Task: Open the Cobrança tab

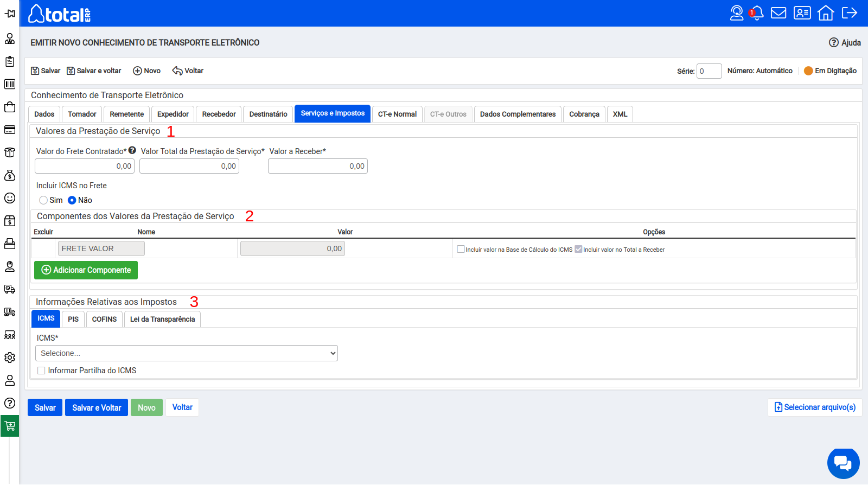Action: point(584,114)
